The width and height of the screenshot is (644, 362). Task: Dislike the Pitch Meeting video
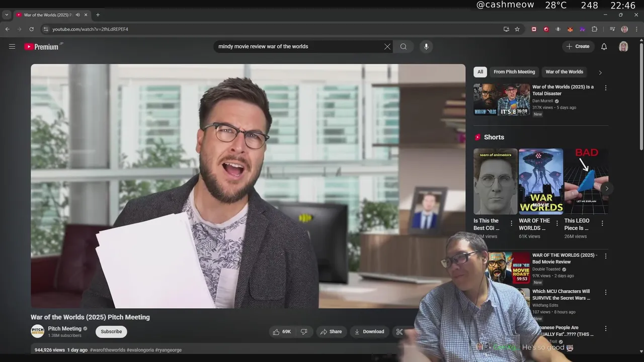click(x=304, y=332)
